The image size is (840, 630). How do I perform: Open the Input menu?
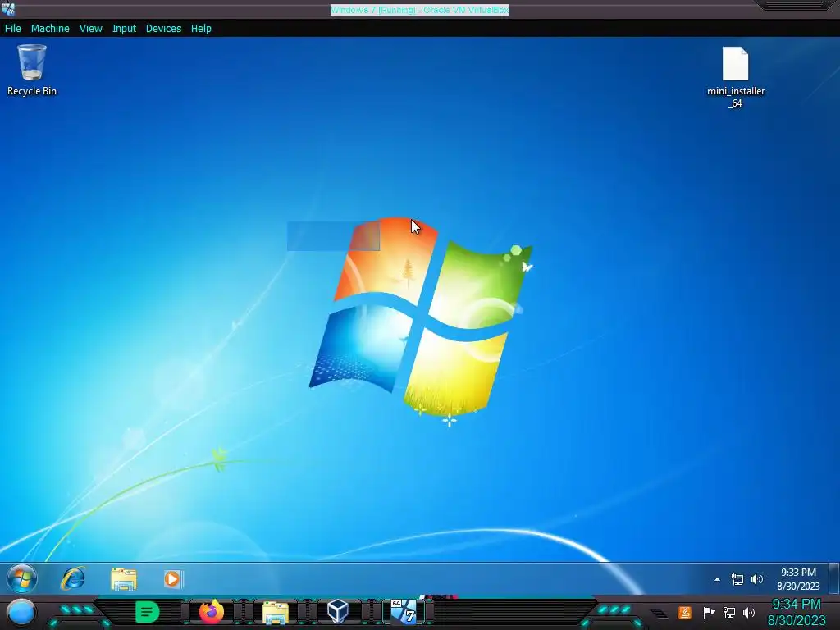pos(124,29)
